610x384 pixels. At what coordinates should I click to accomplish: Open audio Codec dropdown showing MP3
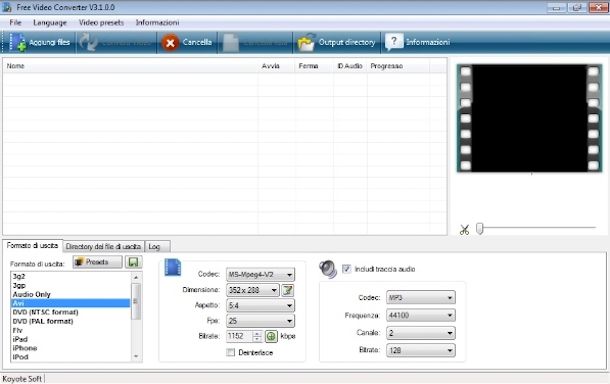(421, 298)
